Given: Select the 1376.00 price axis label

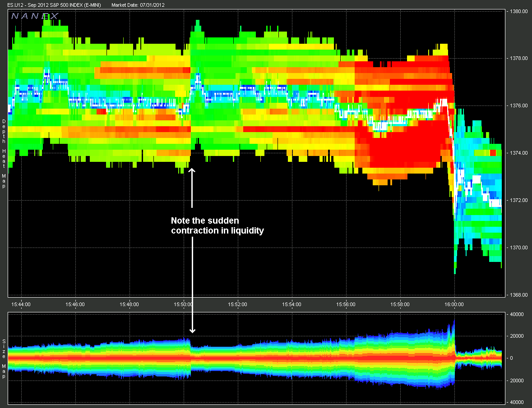Looking at the screenshot, I should pyautogui.click(x=518, y=106).
